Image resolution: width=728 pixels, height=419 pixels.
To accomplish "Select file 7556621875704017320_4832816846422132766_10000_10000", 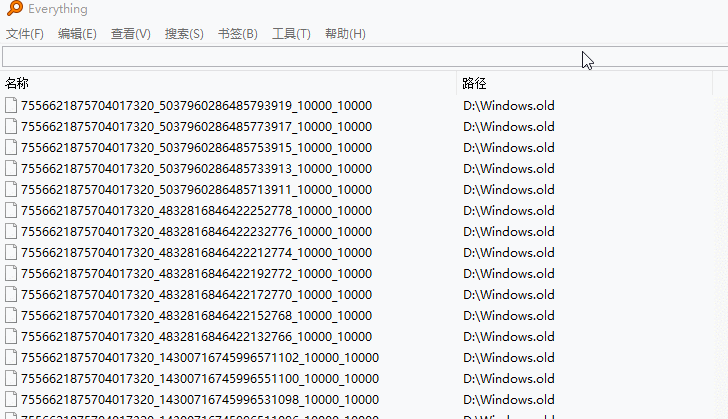I will [196, 337].
